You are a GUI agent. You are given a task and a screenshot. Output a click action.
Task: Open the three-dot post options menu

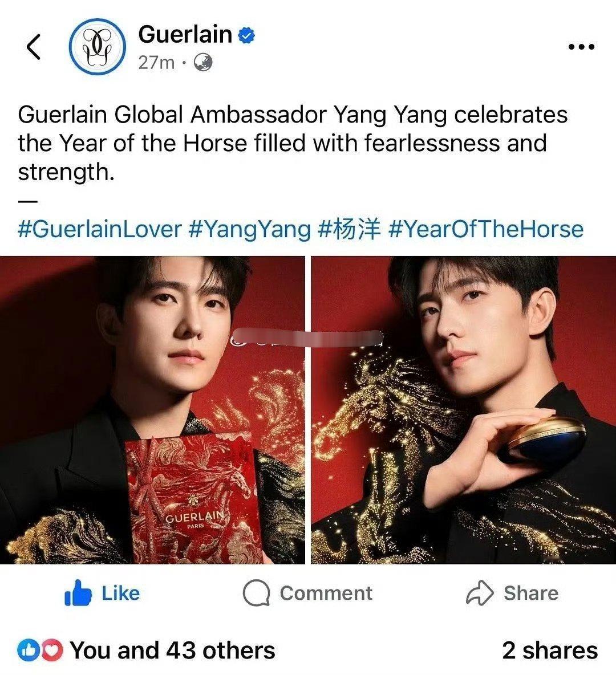coord(582,47)
